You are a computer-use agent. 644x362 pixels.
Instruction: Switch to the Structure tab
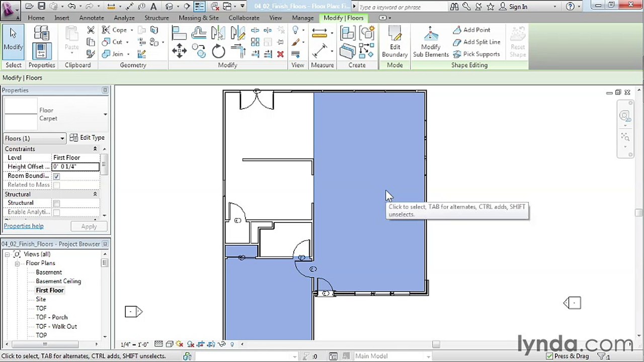pos(156,18)
